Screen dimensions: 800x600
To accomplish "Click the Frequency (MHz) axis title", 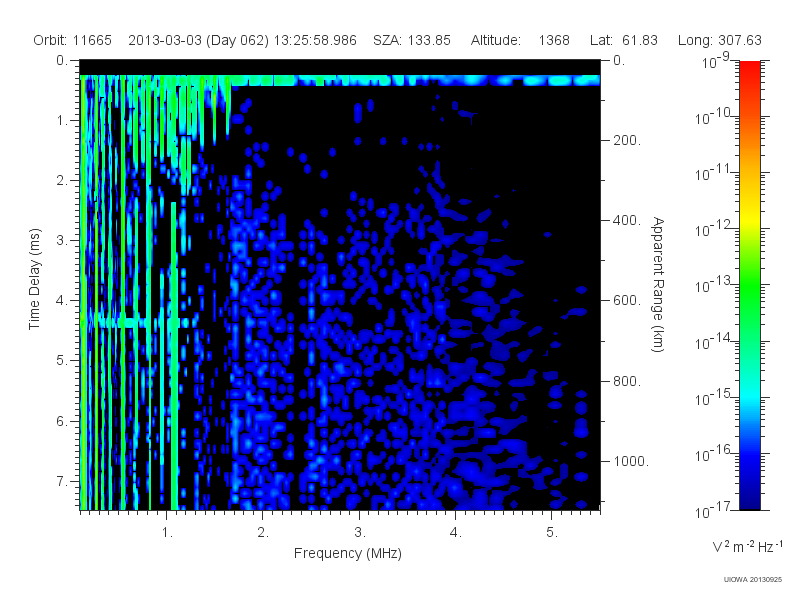I will (347, 554).
